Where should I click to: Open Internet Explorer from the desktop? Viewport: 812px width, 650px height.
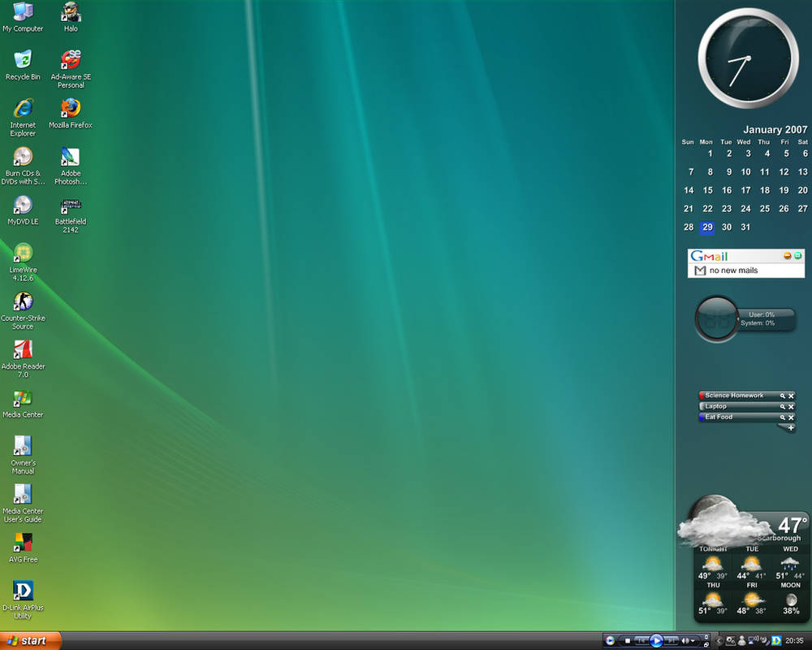tap(23, 118)
